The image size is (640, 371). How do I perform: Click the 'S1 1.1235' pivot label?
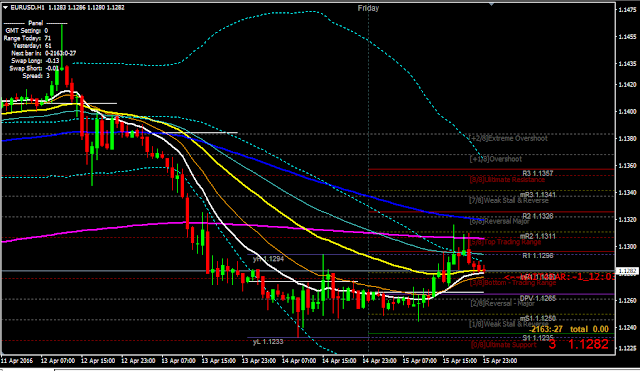click(538, 338)
